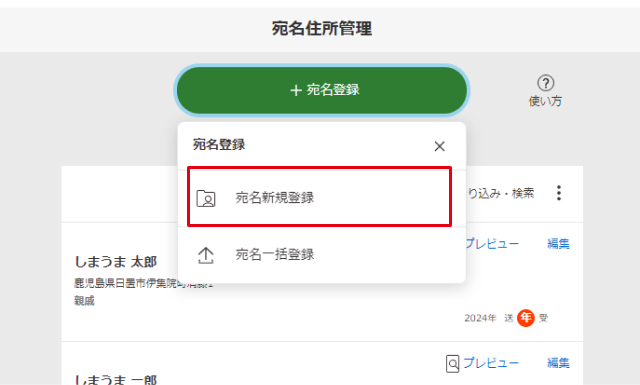Open プレビュー for しまうま 一郎
This screenshot has width=640, height=385.
click(491, 363)
